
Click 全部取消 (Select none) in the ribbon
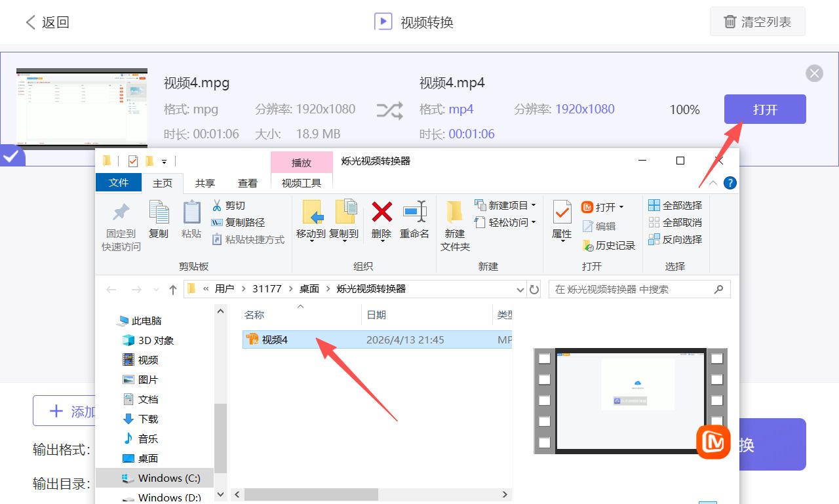click(x=675, y=222)
